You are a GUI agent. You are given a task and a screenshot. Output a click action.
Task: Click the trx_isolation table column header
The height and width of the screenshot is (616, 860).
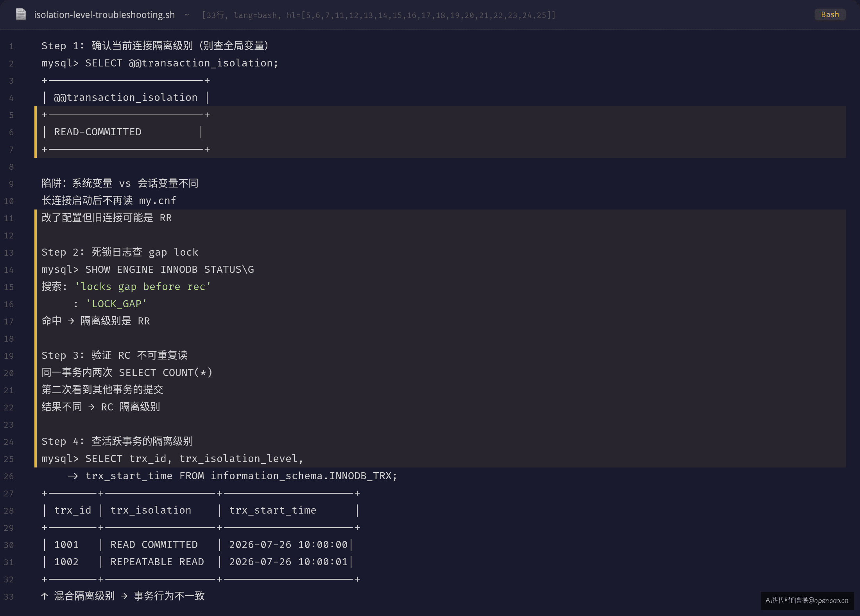[151, 510]
